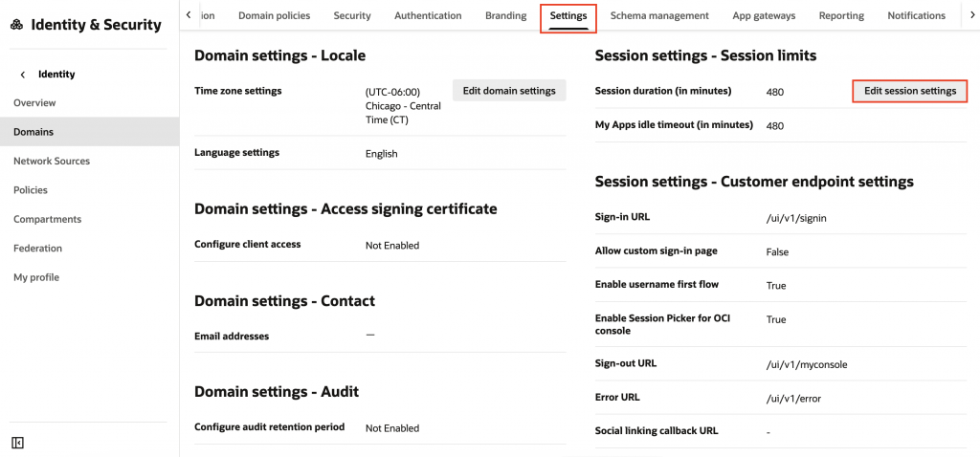Open My profile in the sidebar
This screenshot has width=980, height=457.
pyautogui.click(x=35, y=277)
